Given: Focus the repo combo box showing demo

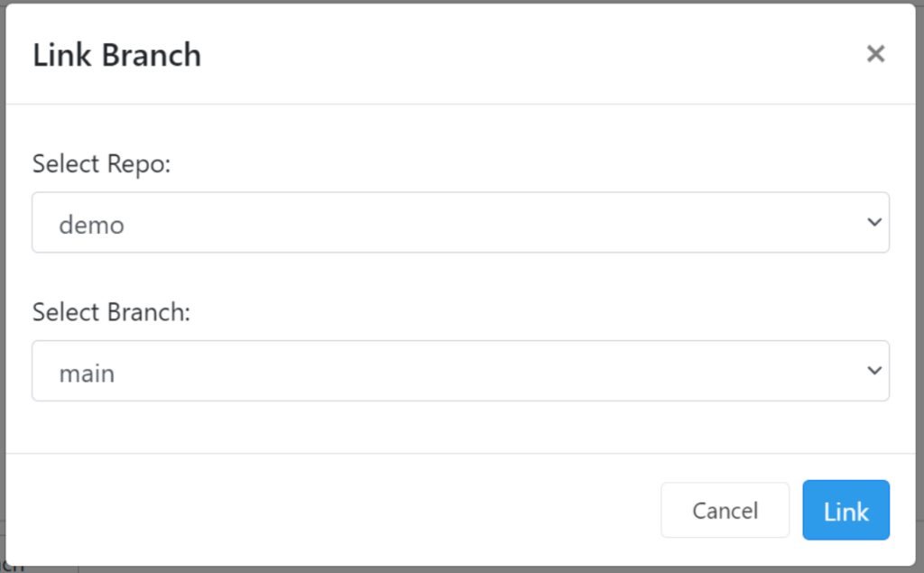Looking at the screenshot, I should (x=460, y=222).
